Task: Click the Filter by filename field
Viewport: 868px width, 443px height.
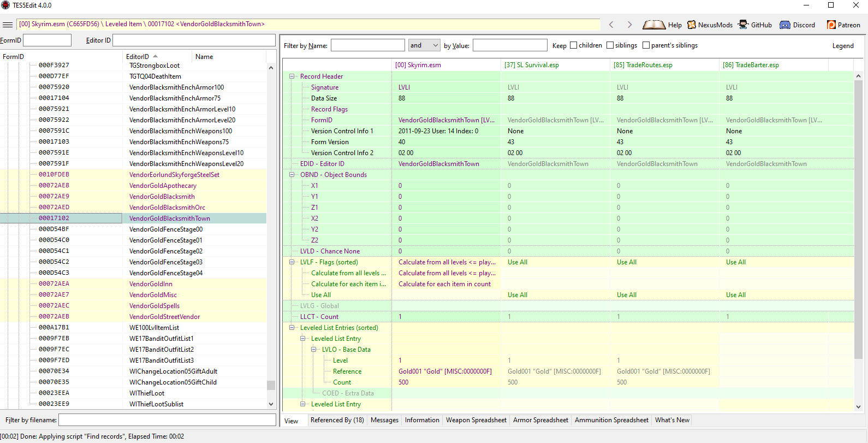Action: click(x=167, y=420)
